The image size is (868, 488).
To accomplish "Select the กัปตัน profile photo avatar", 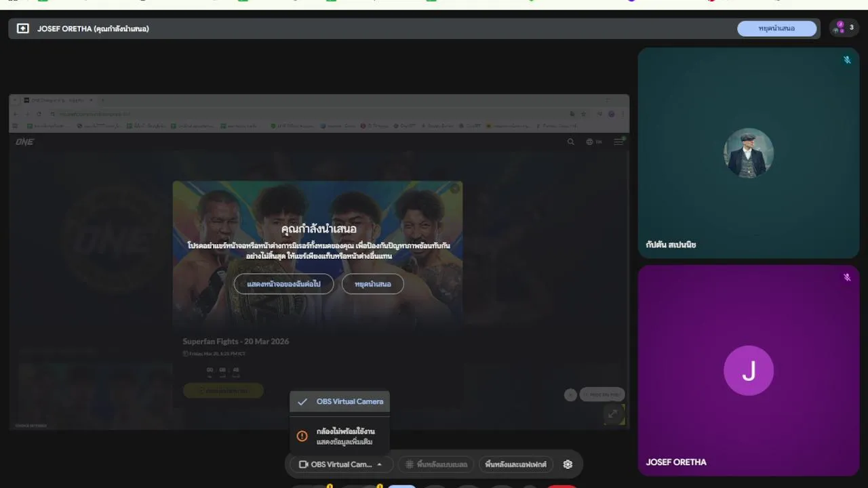I will coord(749,153).
